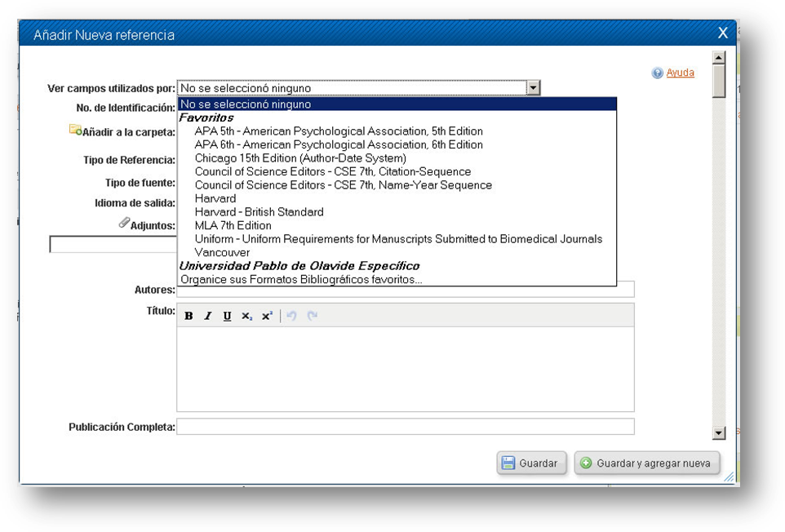
Task: Click 'Universidad Pablo de Olavide Específico' heading
Action: point(299,266)
